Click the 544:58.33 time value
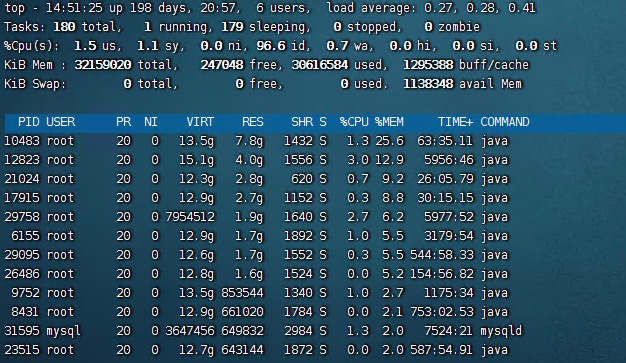The height and width of the screenshot is (363, 626). [x=442, y=254]
